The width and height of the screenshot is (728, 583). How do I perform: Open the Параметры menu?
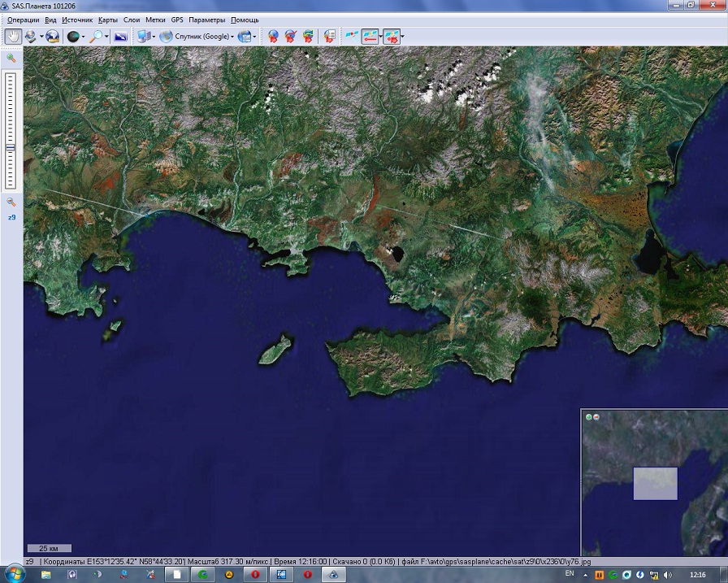(207, 19)
